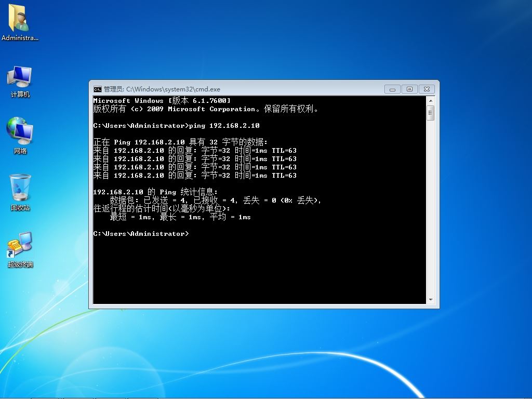Open the Administrator user folder icon
Viewport: 532px width, 399px height.
point(19,22)
